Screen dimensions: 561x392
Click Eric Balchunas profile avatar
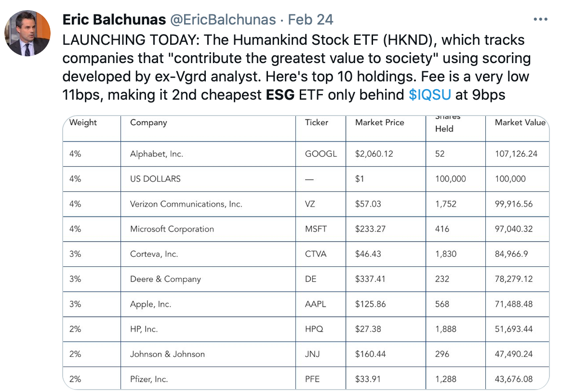[27, 34]
